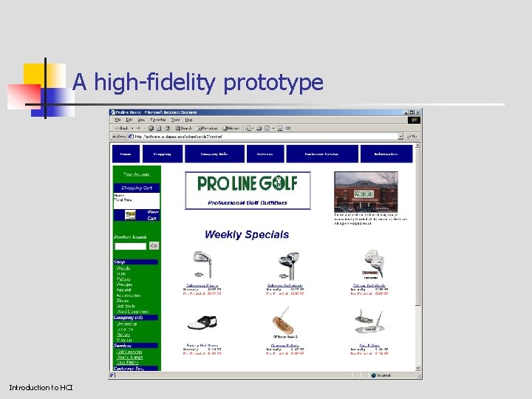Click the Accessories link under Shop

pyautogui.click(x=129, y=295)
